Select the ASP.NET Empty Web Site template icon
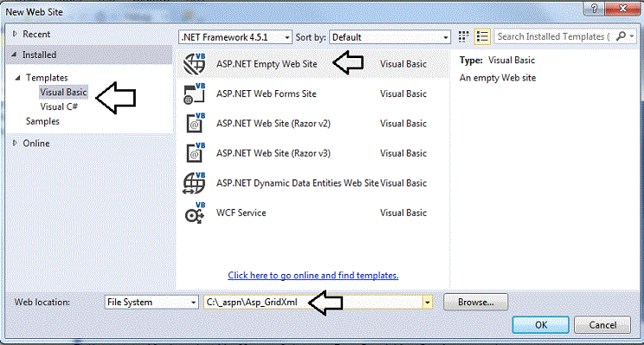 click(194, 64)
